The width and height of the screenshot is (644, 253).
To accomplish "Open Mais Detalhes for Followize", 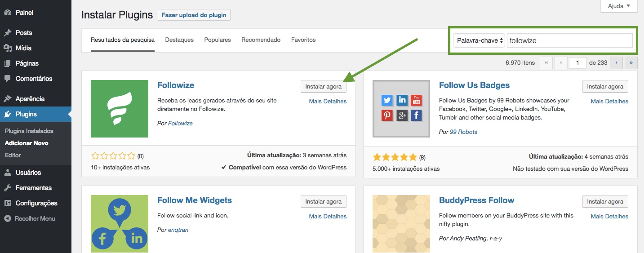I will [x=328, y=102].
